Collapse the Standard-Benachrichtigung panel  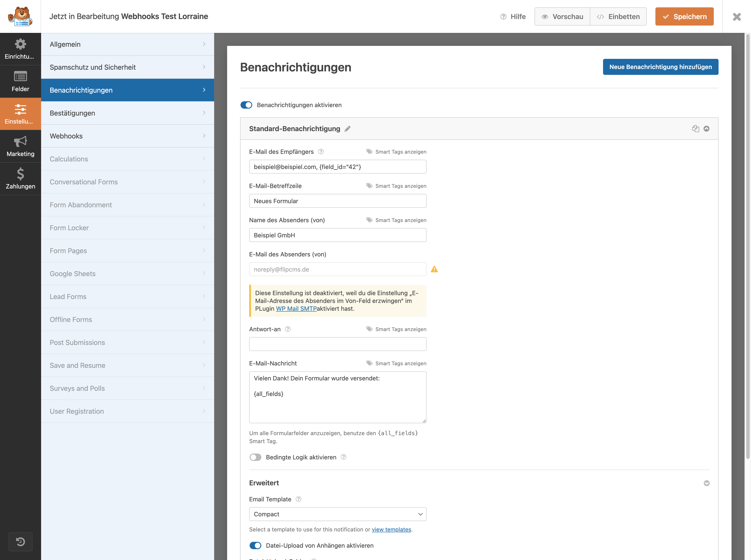(706, 129)
